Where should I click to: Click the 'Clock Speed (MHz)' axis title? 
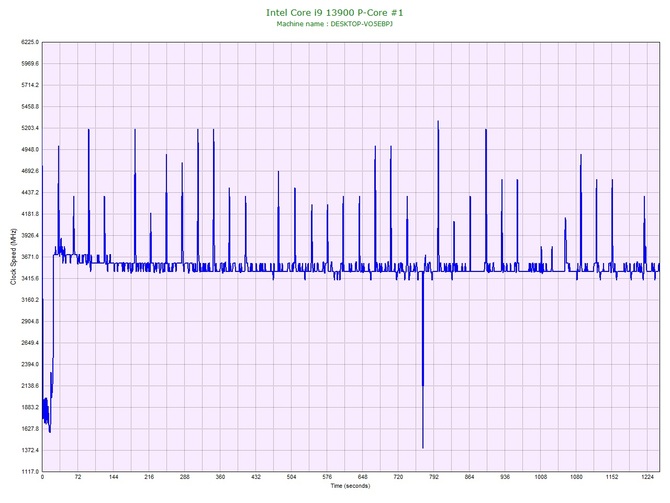click(13, 257)
